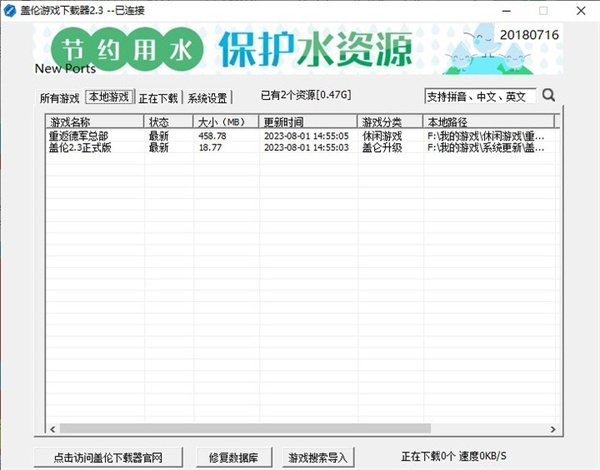Close the downloader window
This screenshot has width=600, height=470.
582,10
